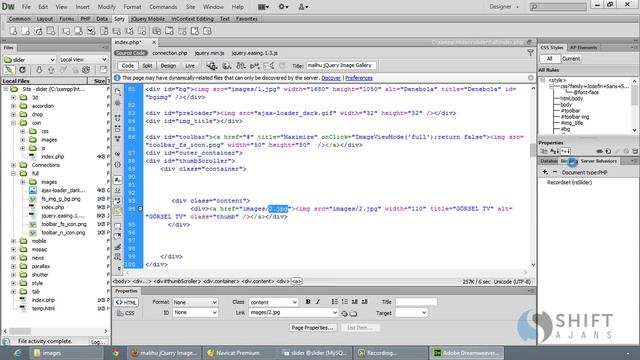This screenshot has width=640, height=360.
Task: Click the plus icon in Bindings panel
Action: pyautogui.click(x=545, y=172)
